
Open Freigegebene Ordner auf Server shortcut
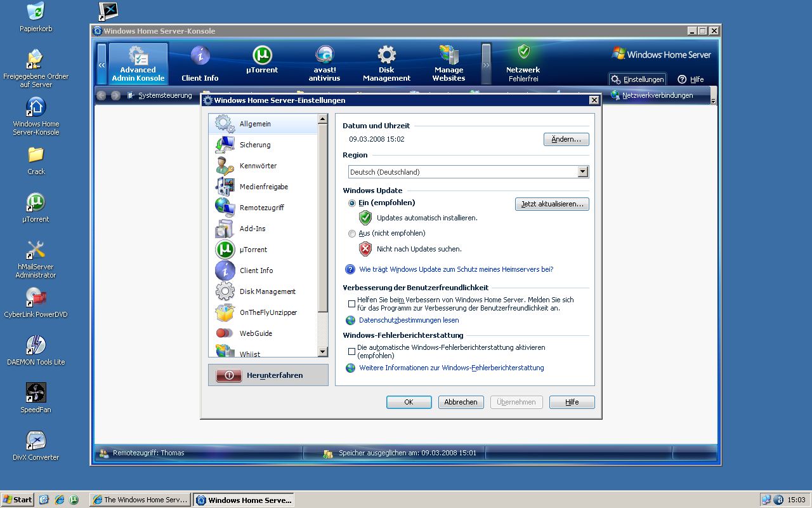[x=36, y=69]
